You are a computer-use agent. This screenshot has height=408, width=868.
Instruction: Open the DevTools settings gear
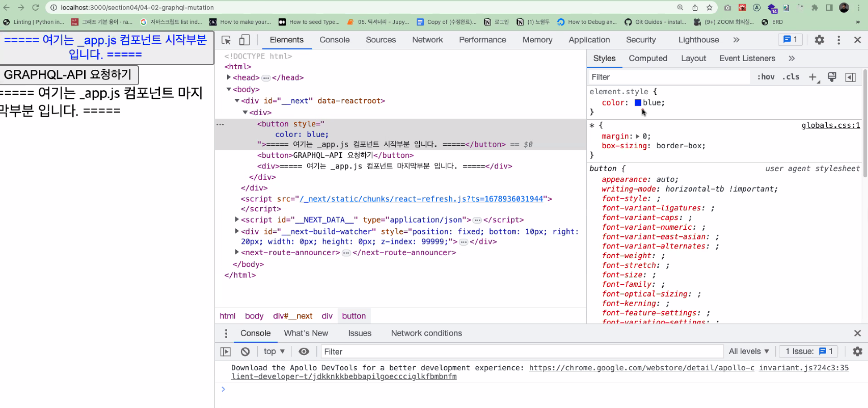click(x=819, y=40)
